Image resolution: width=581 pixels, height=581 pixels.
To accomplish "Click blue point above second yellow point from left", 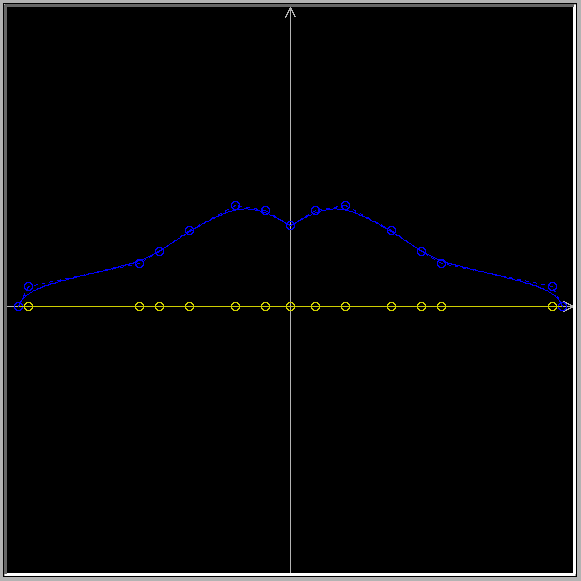I will click(x=139, y=263).
